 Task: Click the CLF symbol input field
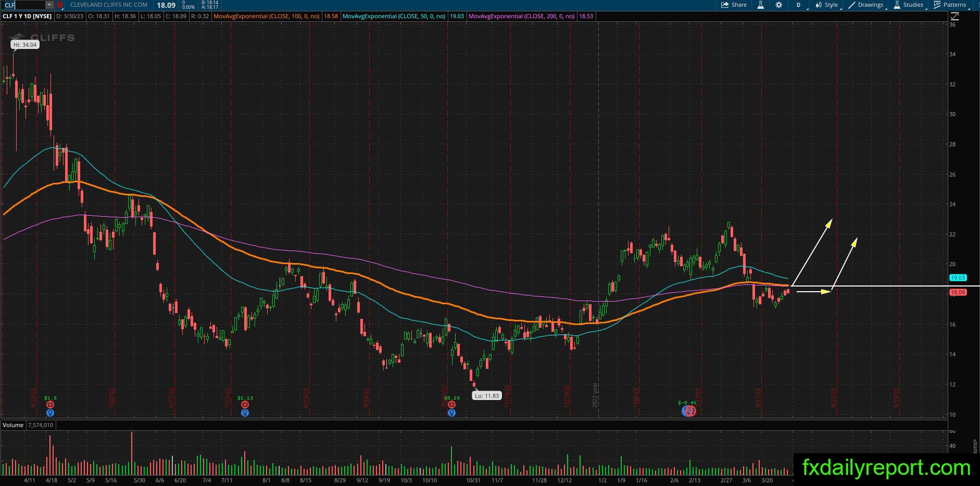pos(23,5)
